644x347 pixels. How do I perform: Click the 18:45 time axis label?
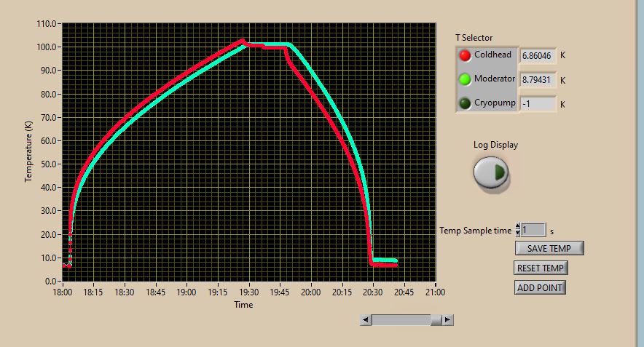(156, 292)
